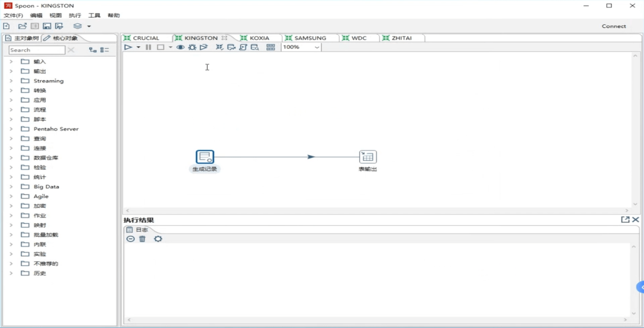Screen dimensions: 644x328
Task: Click the replay transformation icon
Action: [x=203, y=47]
